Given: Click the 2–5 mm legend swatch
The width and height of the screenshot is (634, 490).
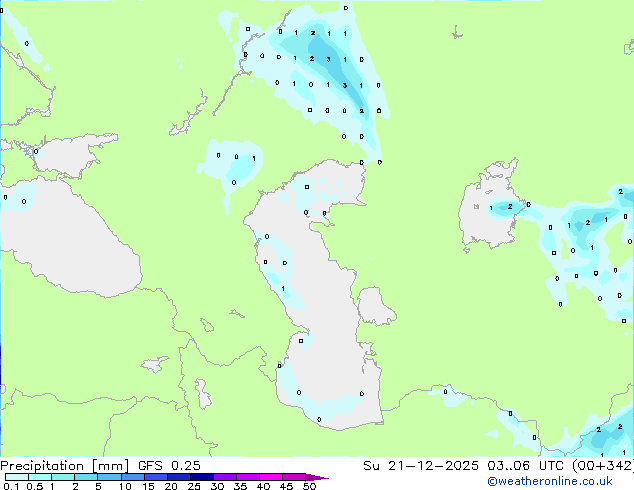Looking at the screenshot, I should [86, 477].
